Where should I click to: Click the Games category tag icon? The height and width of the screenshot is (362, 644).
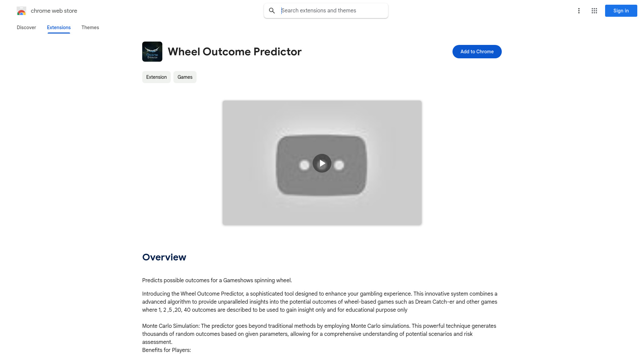coord(185,77)
